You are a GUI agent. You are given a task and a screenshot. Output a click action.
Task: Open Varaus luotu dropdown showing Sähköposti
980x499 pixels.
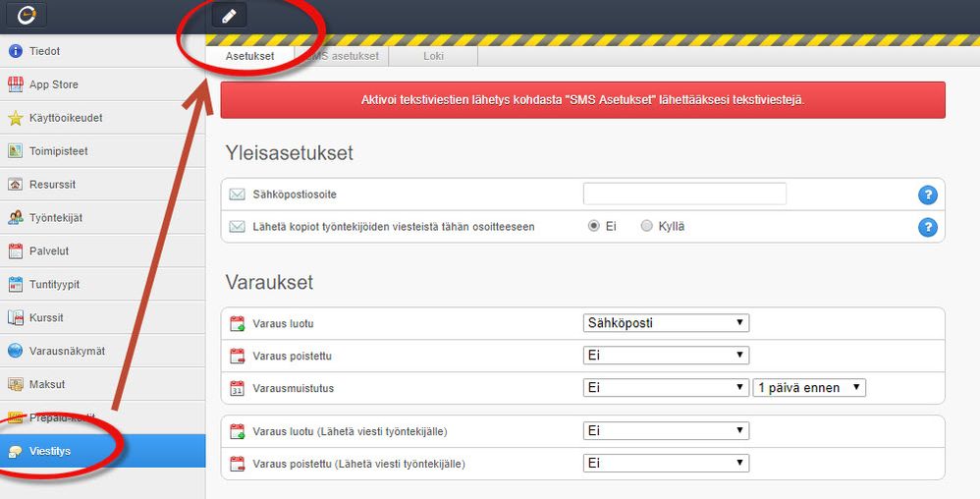click(x=666, y=323)
